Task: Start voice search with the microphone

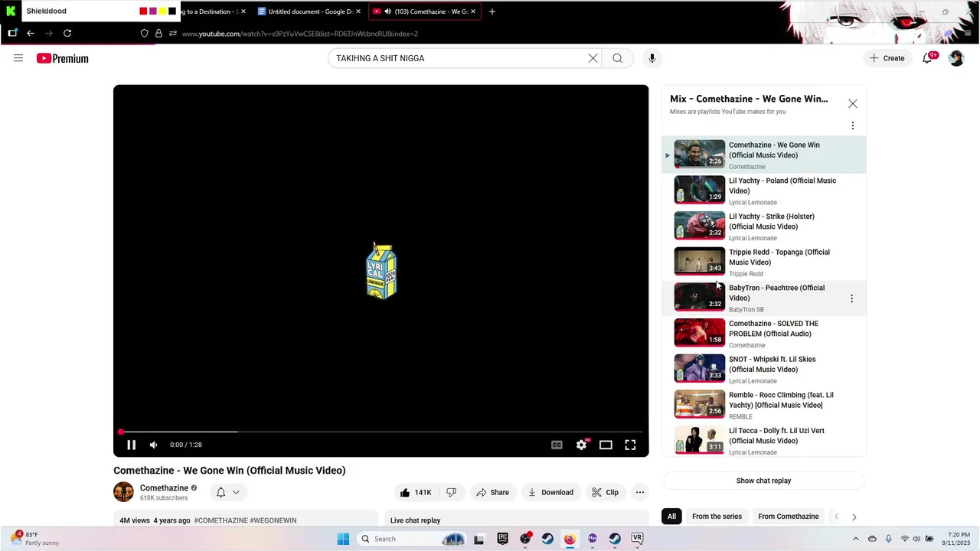Action: [x=652, y=58]
